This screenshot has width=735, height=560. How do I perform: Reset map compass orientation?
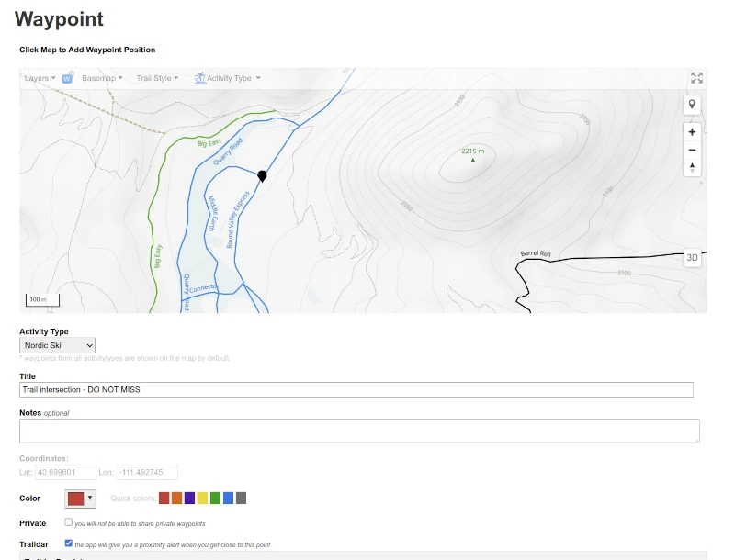pyautogui.click(x=692, y=168)
